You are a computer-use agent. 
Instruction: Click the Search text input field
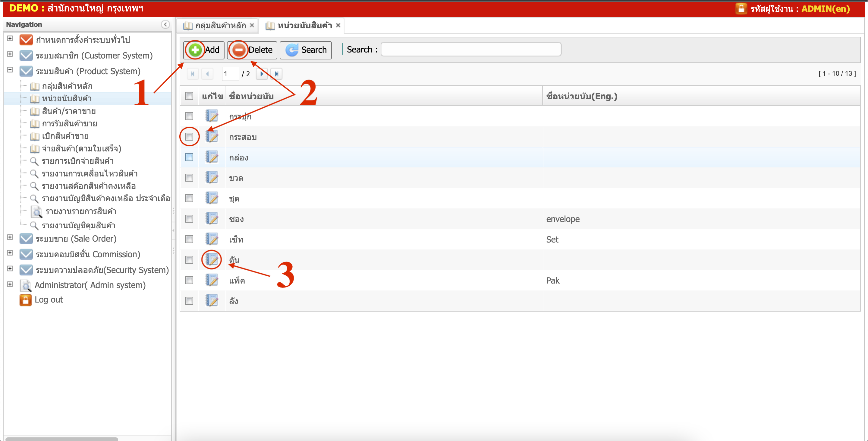(x=470, y=49)
